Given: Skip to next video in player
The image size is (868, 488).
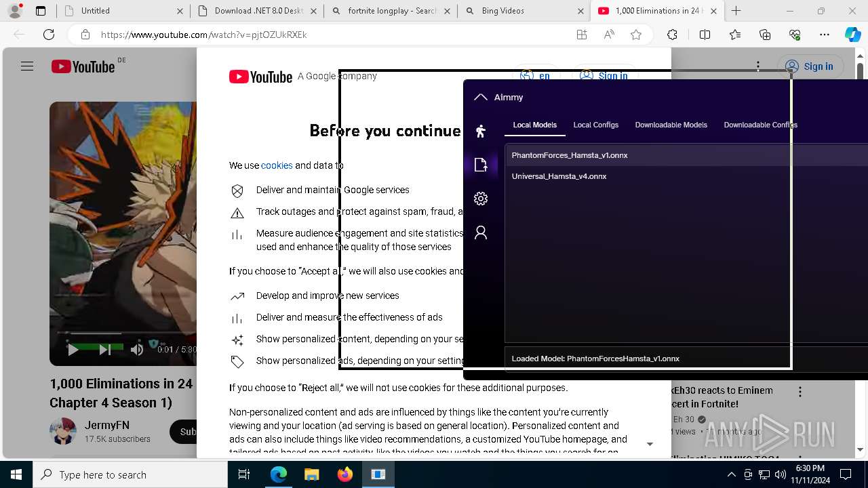Looking at the screenshot, I should 104,350.
